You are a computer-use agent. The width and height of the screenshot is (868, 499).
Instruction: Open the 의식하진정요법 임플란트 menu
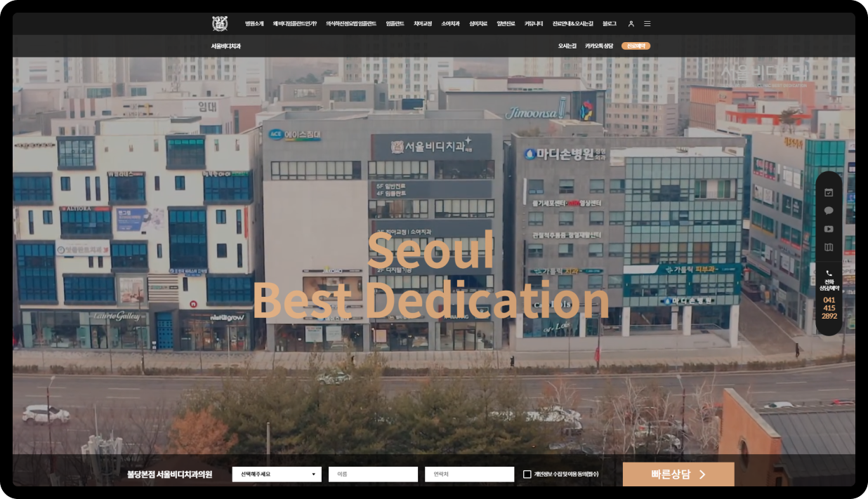(351, 24)
